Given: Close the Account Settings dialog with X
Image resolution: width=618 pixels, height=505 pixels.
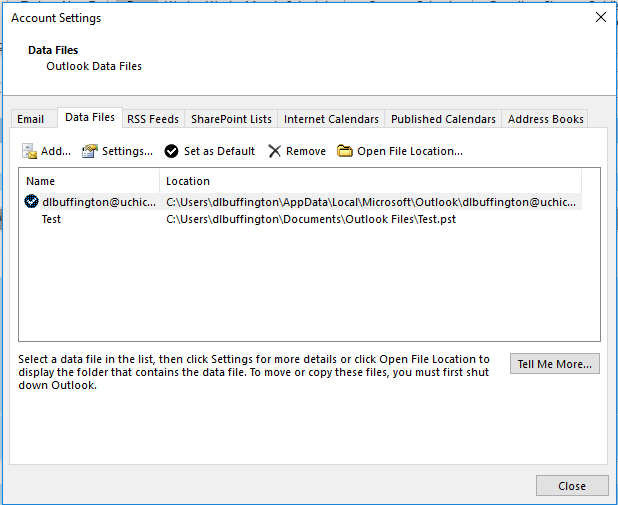Looking at the screenshot, I should tap(601, 17).
